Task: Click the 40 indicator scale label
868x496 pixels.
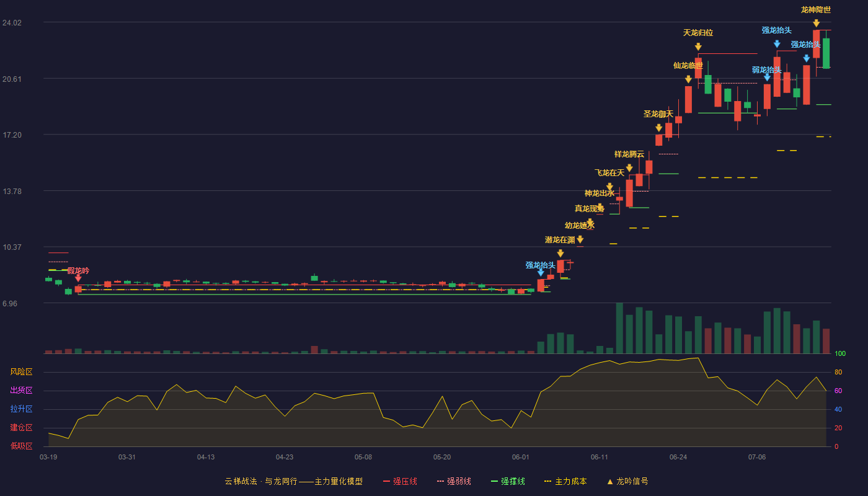Action: [x=838, y=409]
